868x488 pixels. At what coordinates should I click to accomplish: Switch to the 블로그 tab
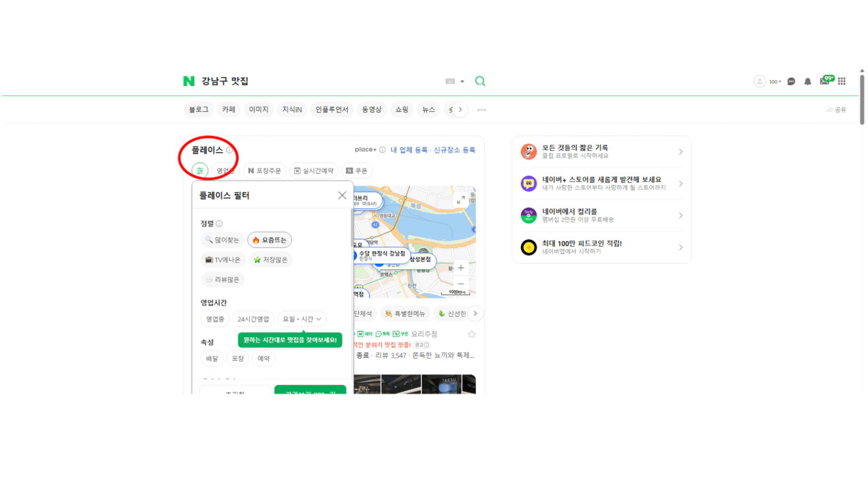[x=199, y=110]
